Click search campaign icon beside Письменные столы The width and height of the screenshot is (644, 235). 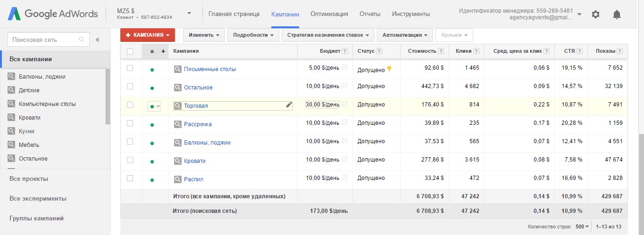(177, 69)
